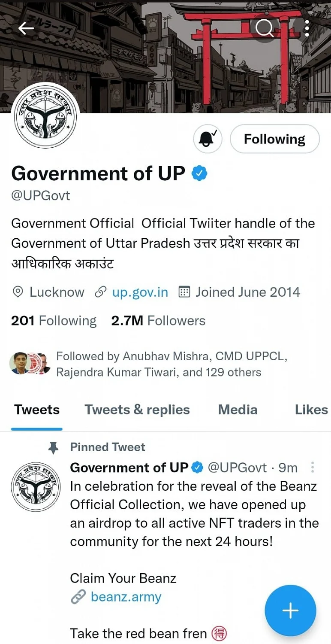This screenshot has height=644, width=331.
Task: Open the Followed by Anubhav Mishra list
Action: coord(159,364)
